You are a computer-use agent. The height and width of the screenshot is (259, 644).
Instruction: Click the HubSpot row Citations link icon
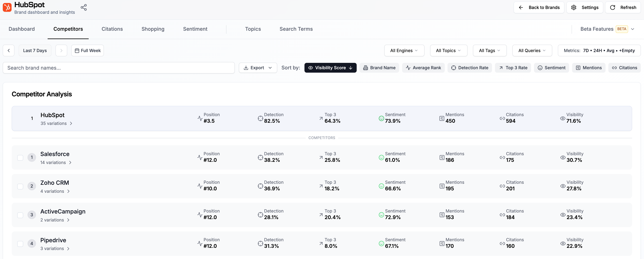click(x=502, y=118)
